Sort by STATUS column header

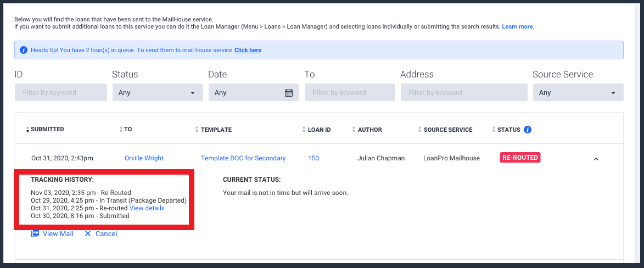506,130
